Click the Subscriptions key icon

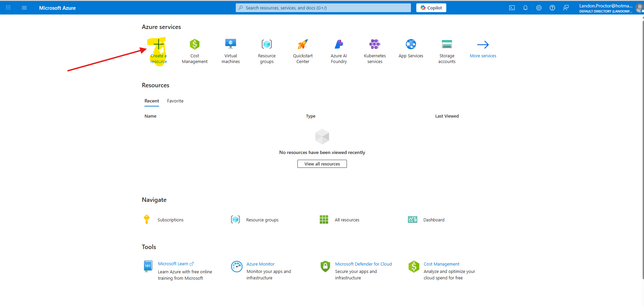147,219
